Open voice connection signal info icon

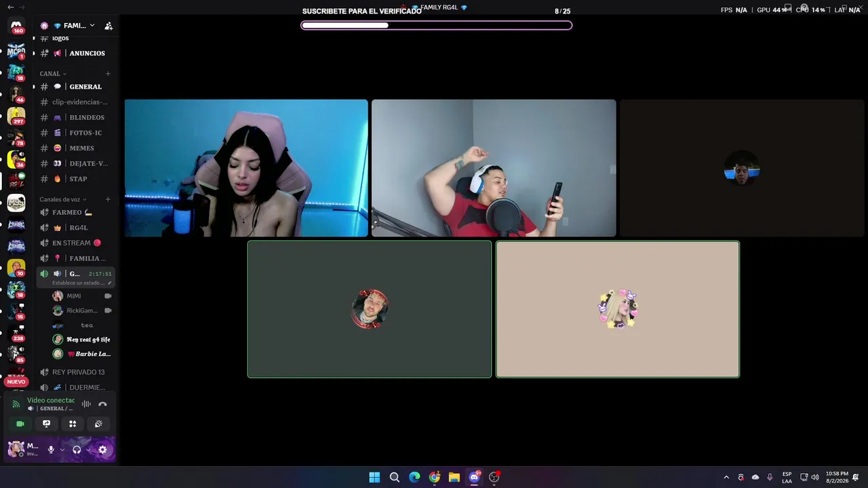coord(16,404)
